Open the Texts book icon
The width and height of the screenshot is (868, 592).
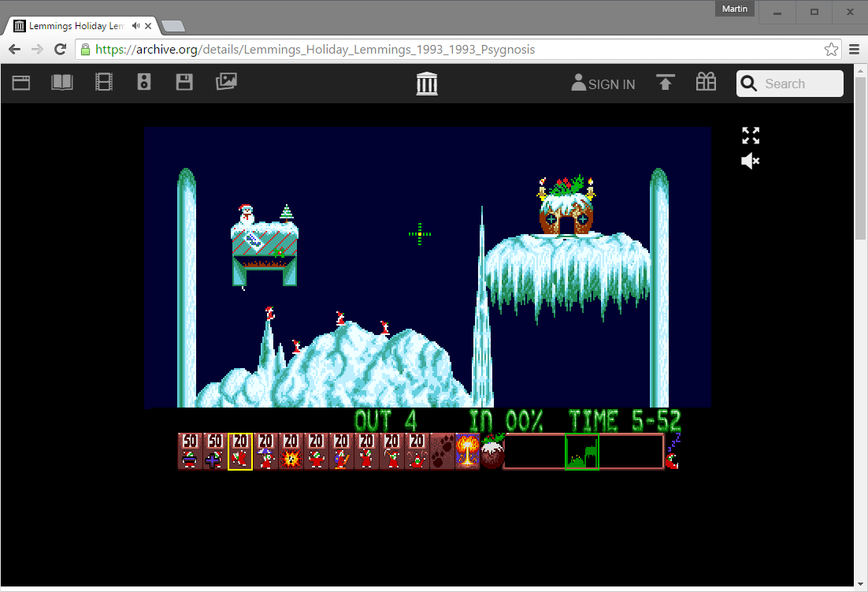click(62, 83)
